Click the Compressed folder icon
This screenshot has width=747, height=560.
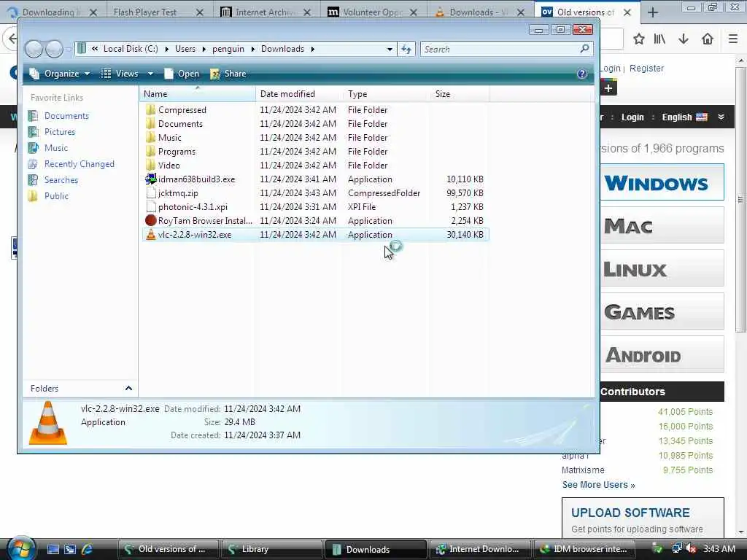coord(150,109)
